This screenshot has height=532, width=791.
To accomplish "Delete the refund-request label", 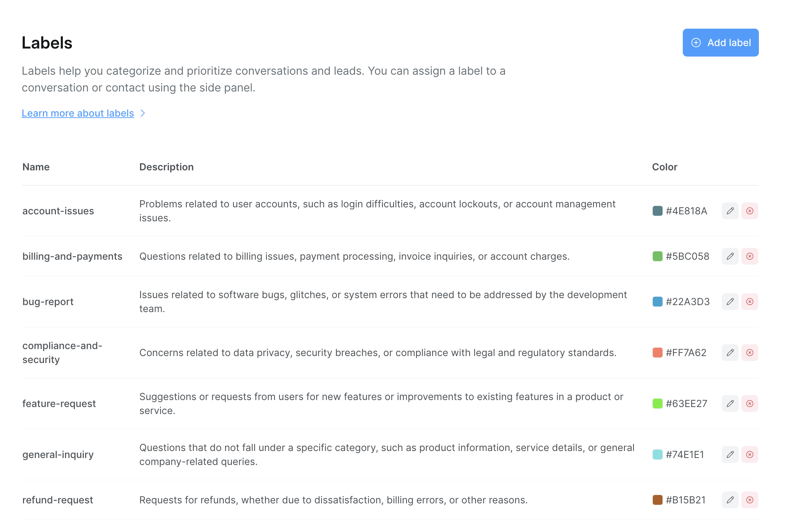I will 749,500.
